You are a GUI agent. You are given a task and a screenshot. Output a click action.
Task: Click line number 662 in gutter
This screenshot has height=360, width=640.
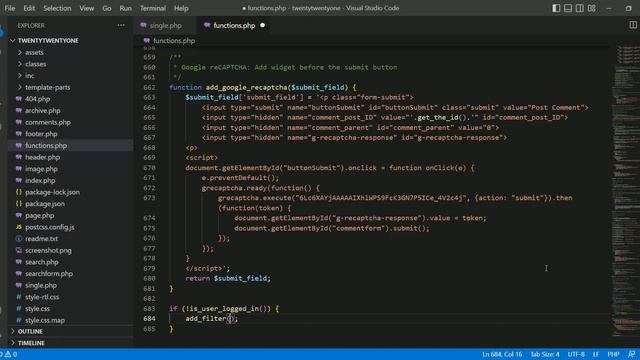click(x=149, y=87)
